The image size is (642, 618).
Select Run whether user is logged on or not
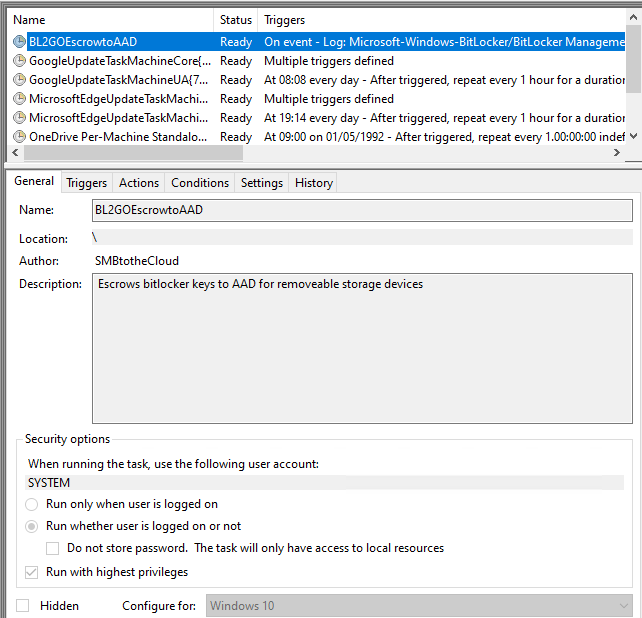tap(33, 526)
